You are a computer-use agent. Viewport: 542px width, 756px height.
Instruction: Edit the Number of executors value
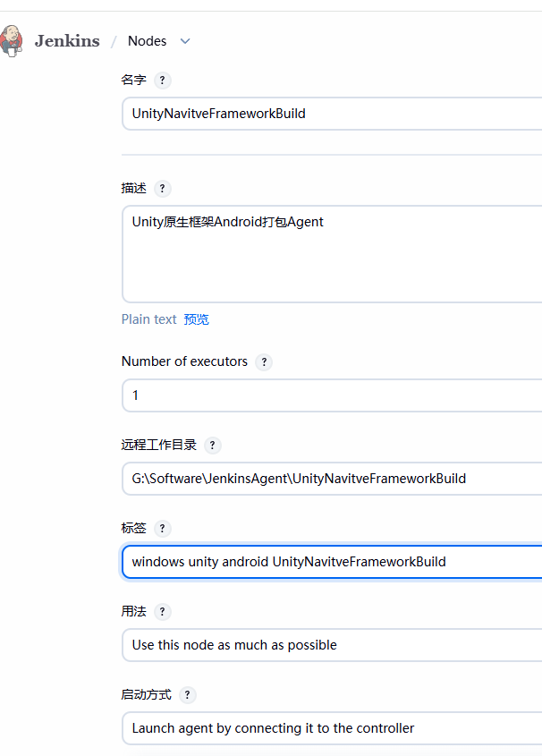tap(332, 395)
